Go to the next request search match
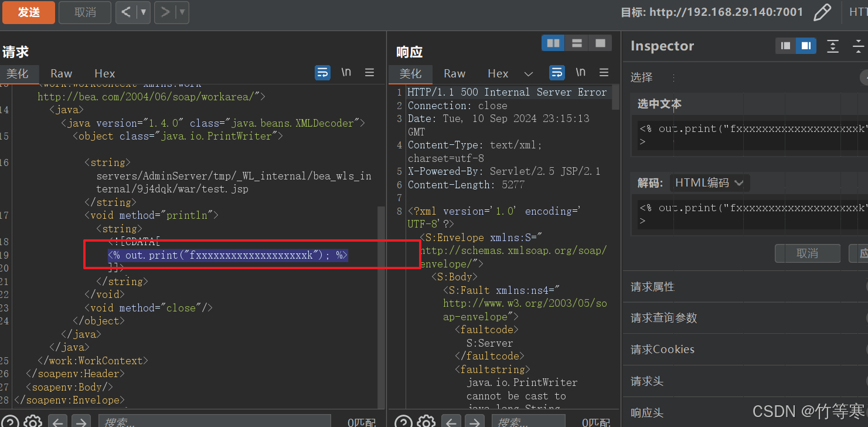The image size is (868, 427). (81, 421)
